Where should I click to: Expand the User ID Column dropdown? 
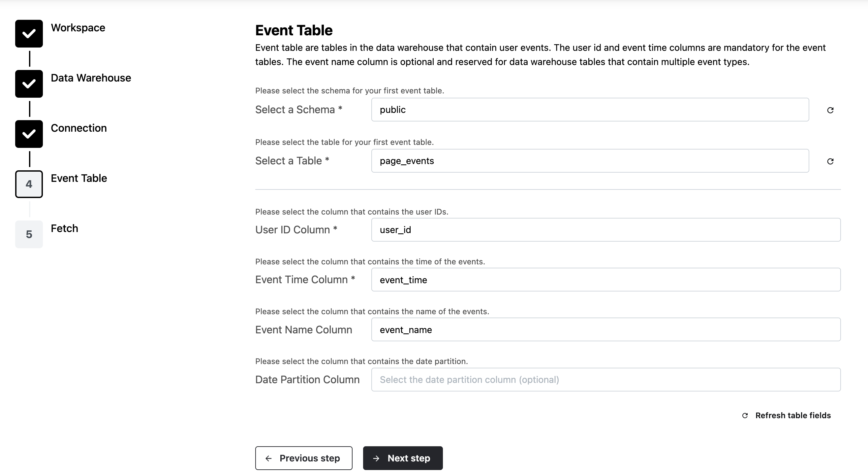pyautogui.click(x=605, y=230)
